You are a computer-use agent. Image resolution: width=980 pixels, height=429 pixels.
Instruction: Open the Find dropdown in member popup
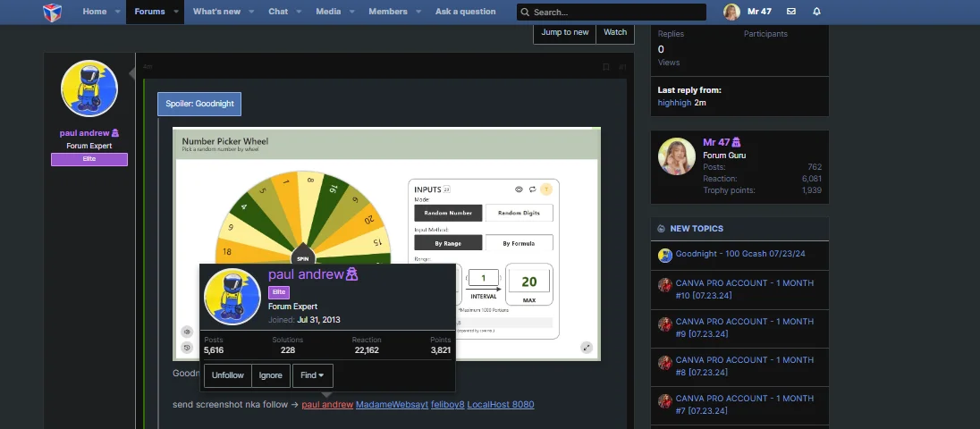tap(312, 375)
